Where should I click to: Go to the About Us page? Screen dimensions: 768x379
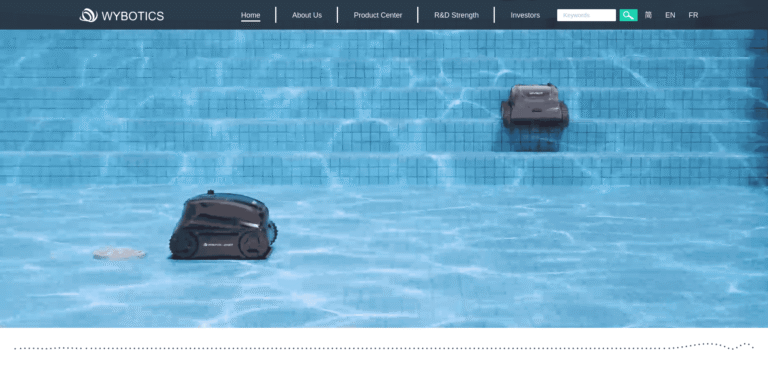pos(307,15)
